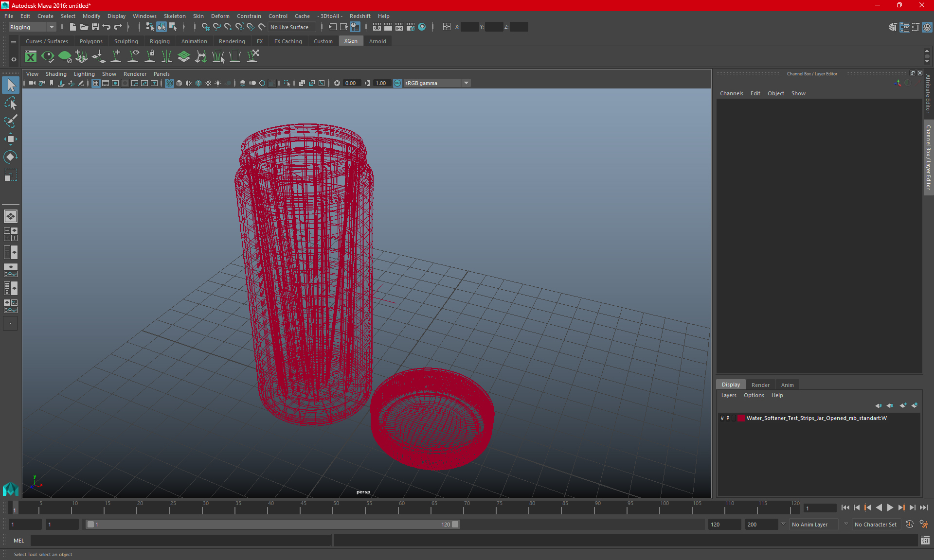Select the Move tool in toolbox
This screenshot has height=560, width=934.
click(x=10, y=139)
